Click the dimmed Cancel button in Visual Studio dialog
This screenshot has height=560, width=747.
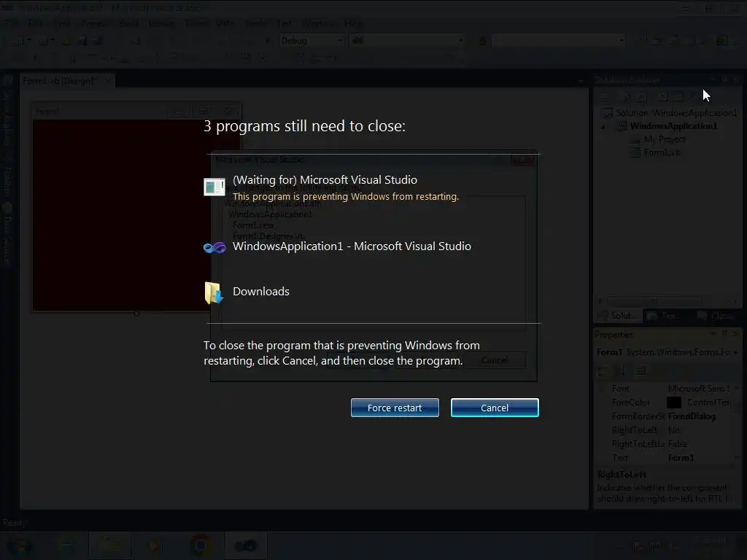495,360
